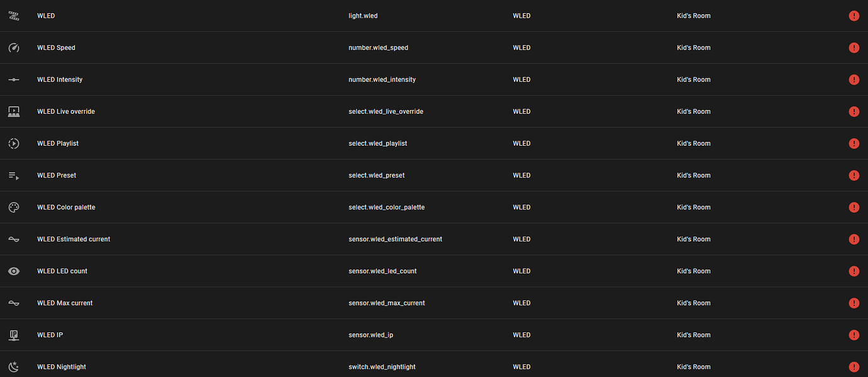The image size is (868, 377).
Task: Click the speedometer icon for WLED Speed
Action: point(14,48)
